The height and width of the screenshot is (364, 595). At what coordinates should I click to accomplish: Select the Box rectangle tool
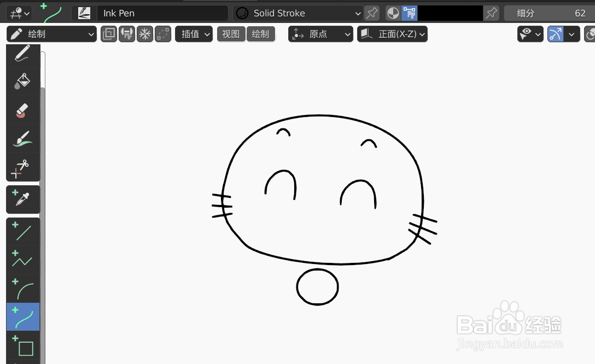point(23,345)
